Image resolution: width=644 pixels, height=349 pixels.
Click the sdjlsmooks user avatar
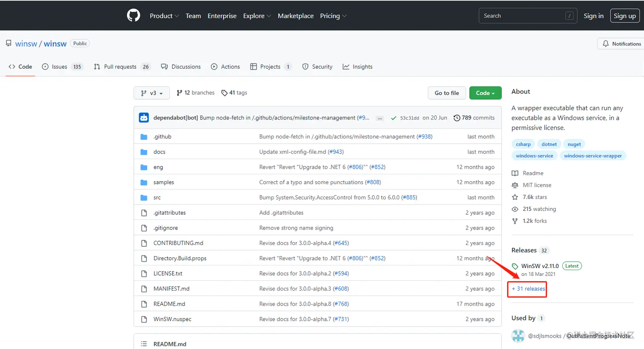(518, 336)
